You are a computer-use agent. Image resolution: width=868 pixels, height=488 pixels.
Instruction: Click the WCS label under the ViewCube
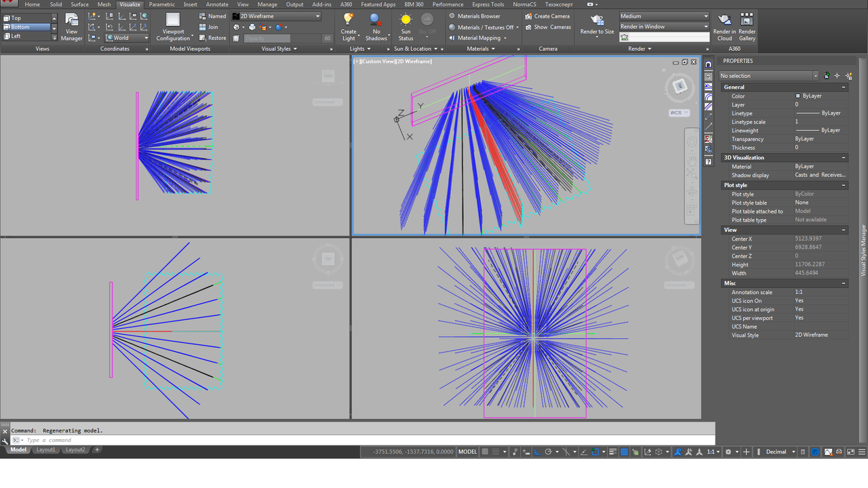679,113
